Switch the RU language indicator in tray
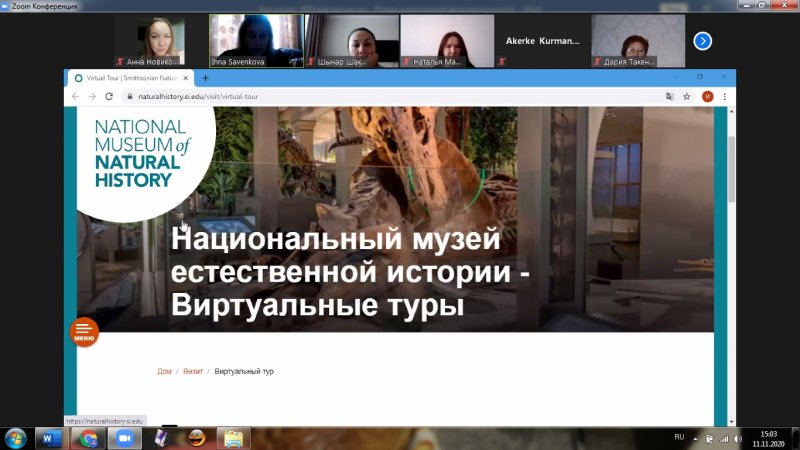Image resolution: width=800 pixels, height=450 pixels. [x=679, y=437]
